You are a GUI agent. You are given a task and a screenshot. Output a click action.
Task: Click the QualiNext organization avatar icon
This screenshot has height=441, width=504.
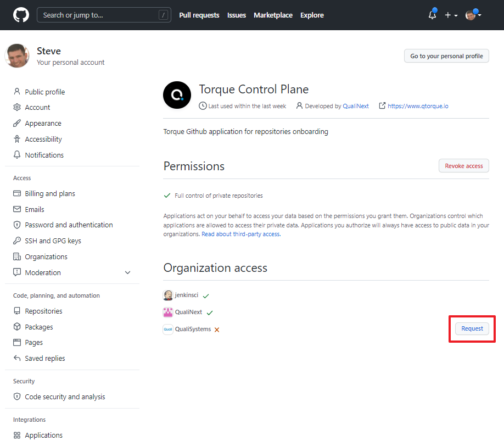click(168, 312)
